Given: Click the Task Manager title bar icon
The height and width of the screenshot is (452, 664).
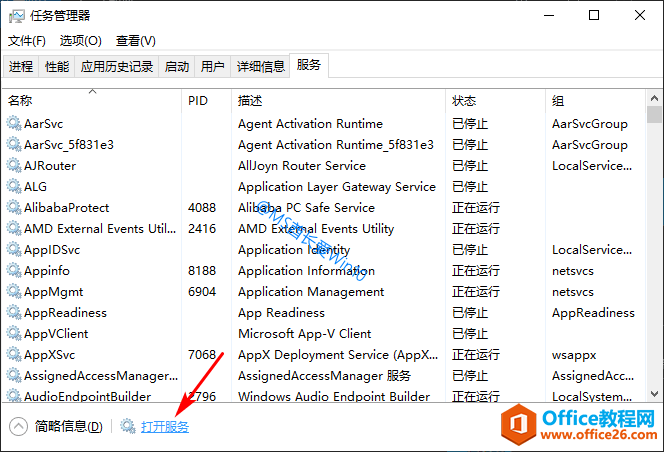Looking at the screenshot, I should [17, 16].
